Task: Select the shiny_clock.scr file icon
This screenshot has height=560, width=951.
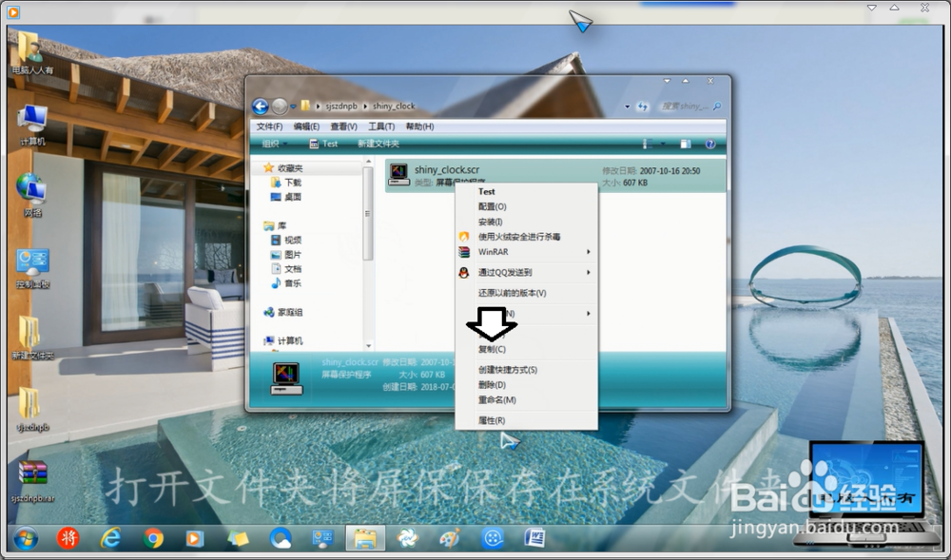Action: tap(398, 175)
